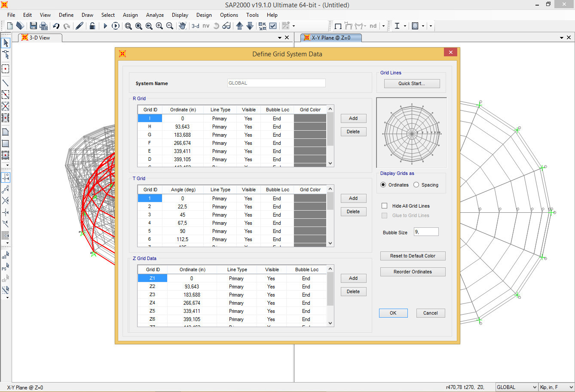
Task: Switch to the X-Y Plane @ Z=0 tab
Action: click(331, 38)
